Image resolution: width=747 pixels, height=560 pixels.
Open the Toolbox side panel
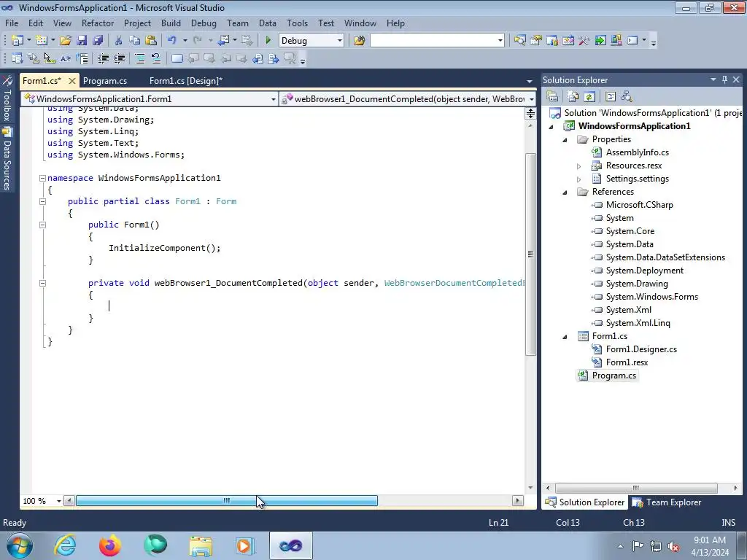pyautogui.click(x=7, y=99)
